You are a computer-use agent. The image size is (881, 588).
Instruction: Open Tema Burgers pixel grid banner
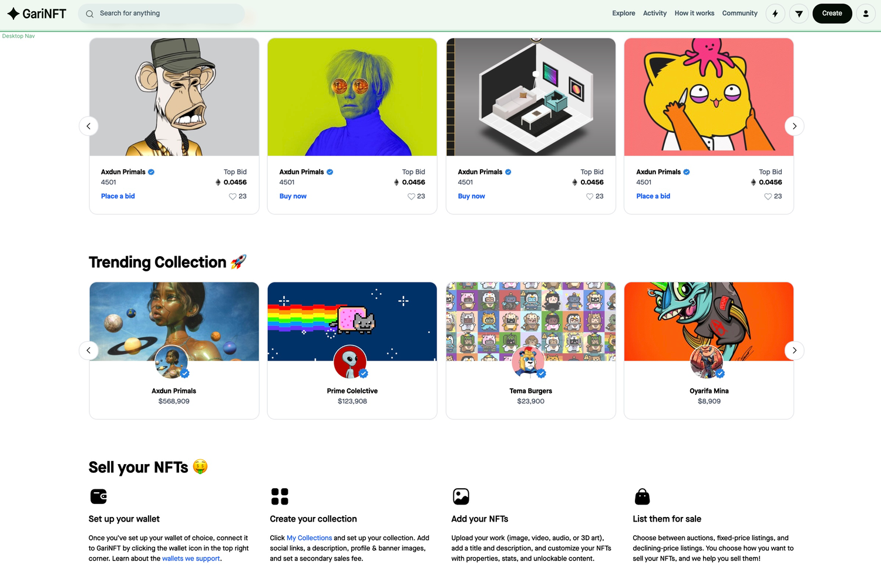[531, 321]
